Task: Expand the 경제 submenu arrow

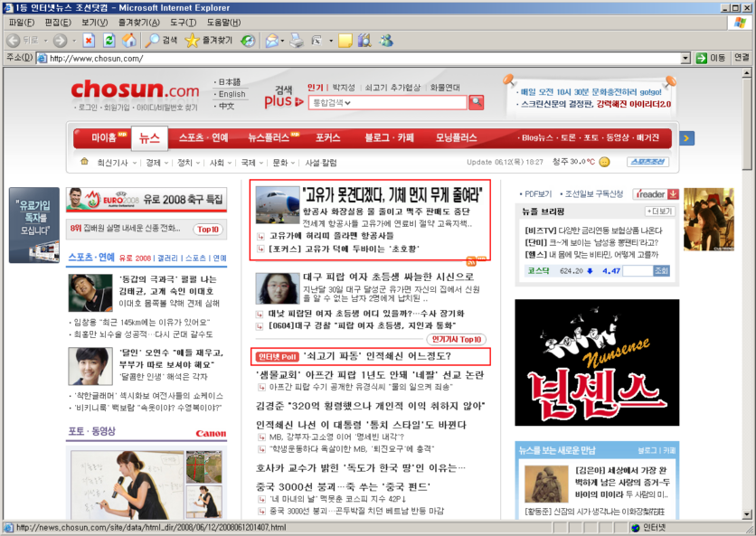Action: [x=165, y=163]
